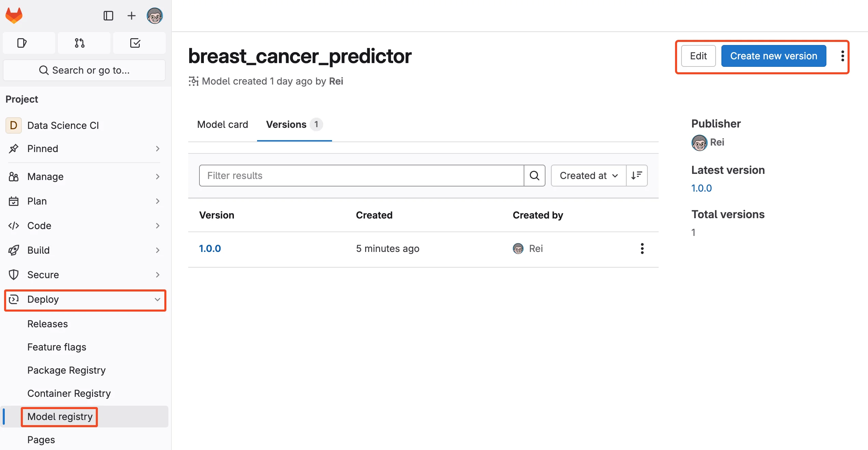Screen dimensions: 868x450
Task: Open the actions menu for version 1.0.0 row
Action: pyautogui.click(x=642, y=249)
